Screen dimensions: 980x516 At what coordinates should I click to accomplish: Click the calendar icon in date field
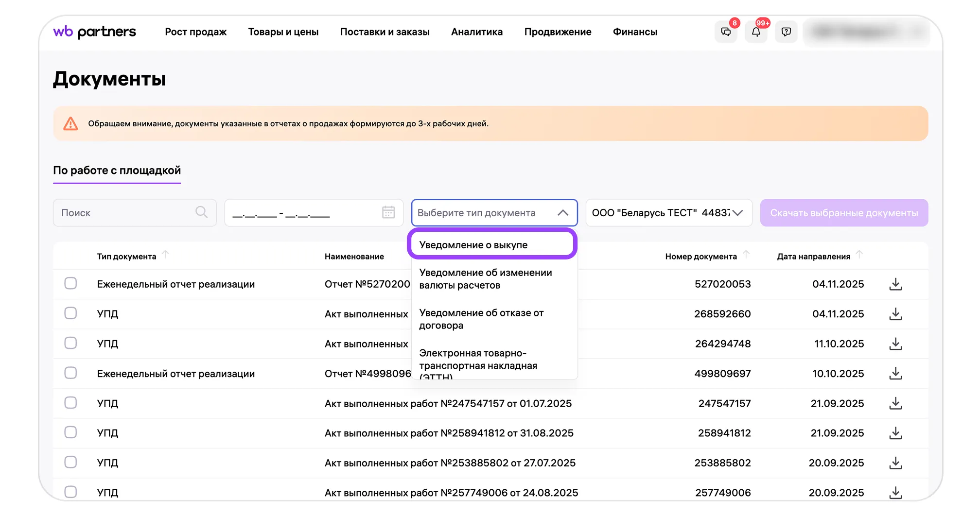(x=388, y=212)
